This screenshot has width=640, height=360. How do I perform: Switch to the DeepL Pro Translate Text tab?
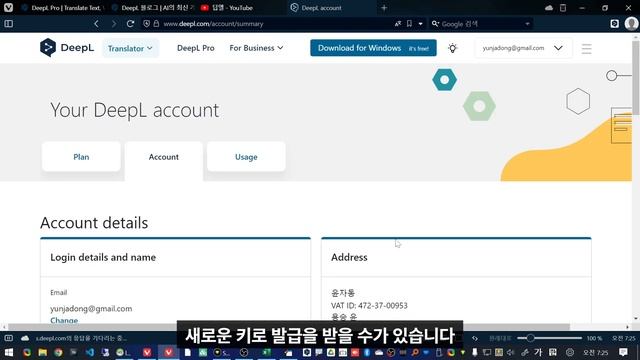click(62, 8)
